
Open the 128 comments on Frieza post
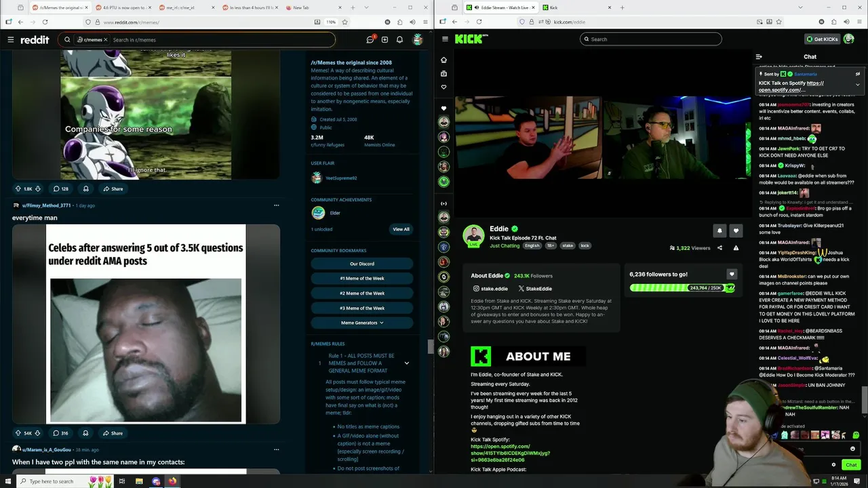(61, 188)
